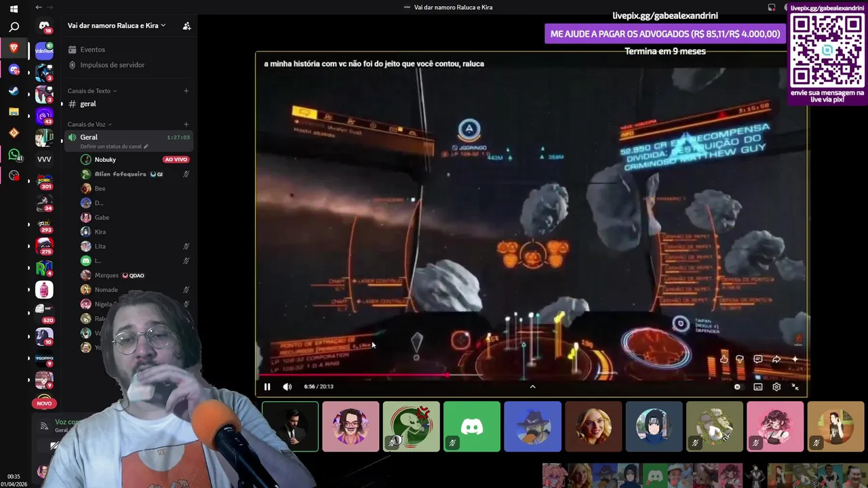
Task: Open server icon with 520 badge
Action: (x=44, y=312)
